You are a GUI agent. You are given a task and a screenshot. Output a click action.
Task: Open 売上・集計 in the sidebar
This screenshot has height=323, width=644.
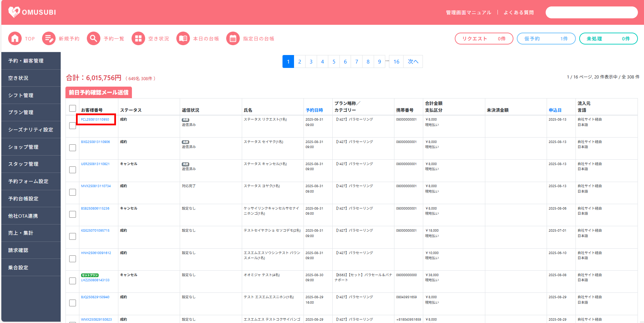21,233
